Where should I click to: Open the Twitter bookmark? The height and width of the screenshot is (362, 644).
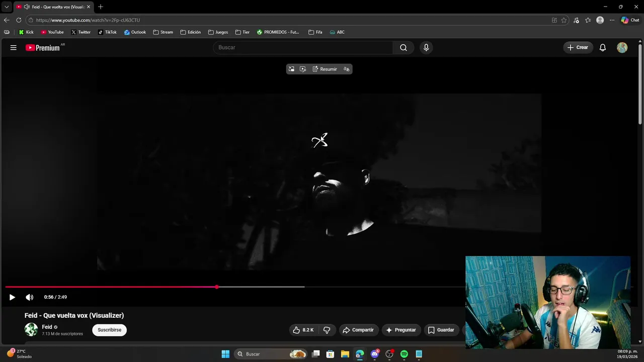point(80,32)
